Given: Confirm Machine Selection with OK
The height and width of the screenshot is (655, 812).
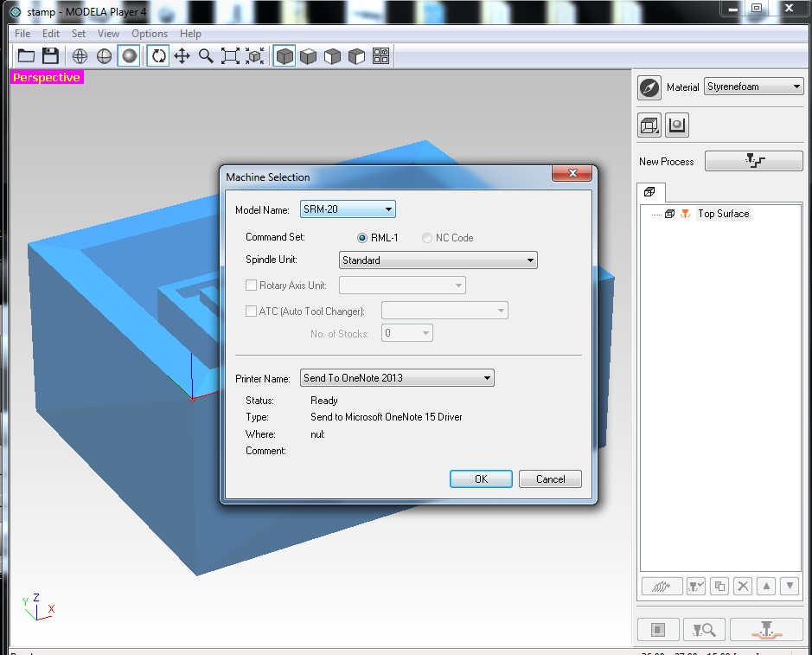Looking at the screenshot, I should (x=481, y=478).
